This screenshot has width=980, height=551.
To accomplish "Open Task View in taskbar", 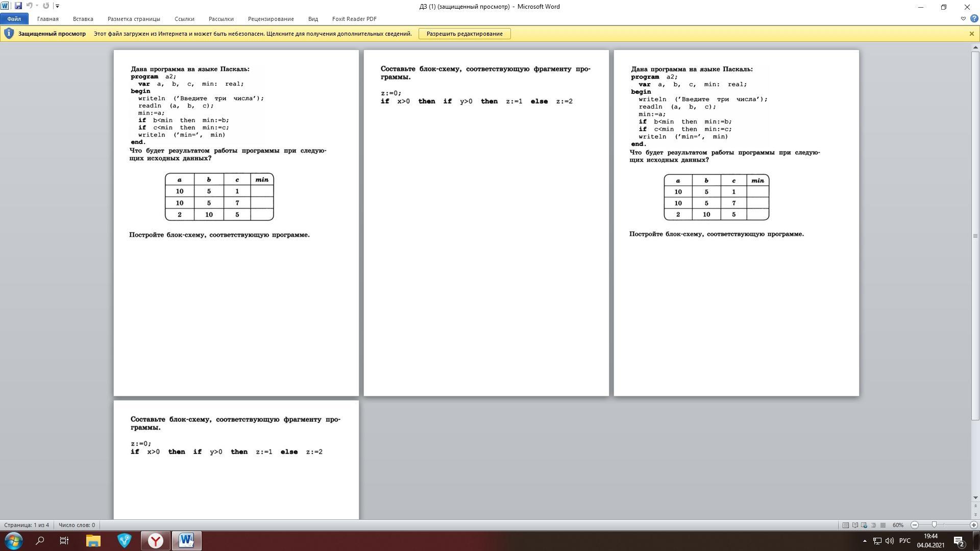I will pos(64,541).
